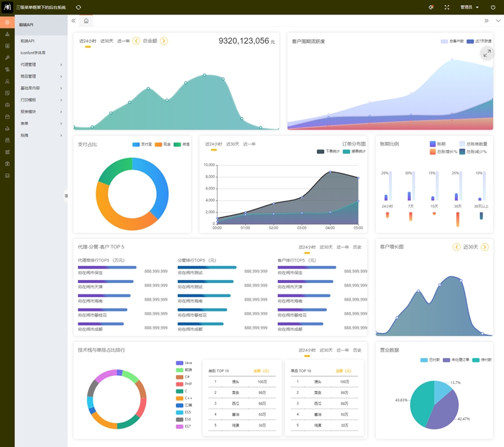Select 近30天 tab in 订单分布图 panel
Screen dimensions: 504x447
232,144
